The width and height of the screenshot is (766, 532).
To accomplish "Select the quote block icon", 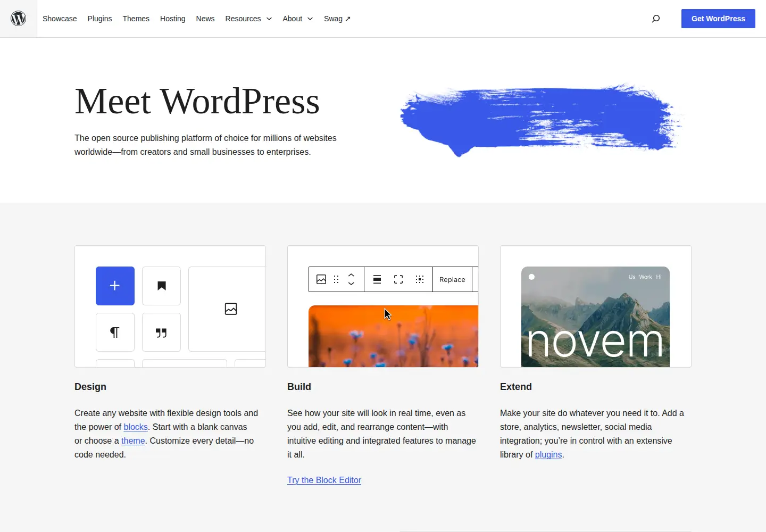I will coord(162,332).
